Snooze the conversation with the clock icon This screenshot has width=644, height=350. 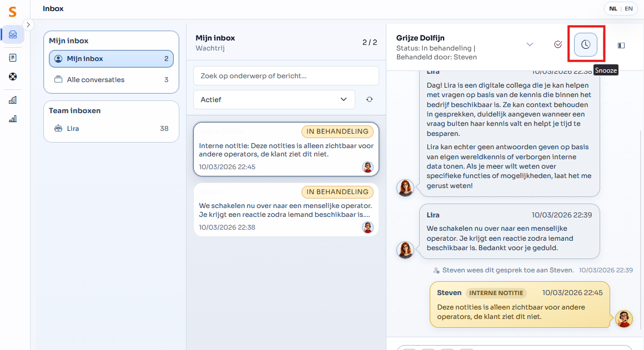click(586, 44)
